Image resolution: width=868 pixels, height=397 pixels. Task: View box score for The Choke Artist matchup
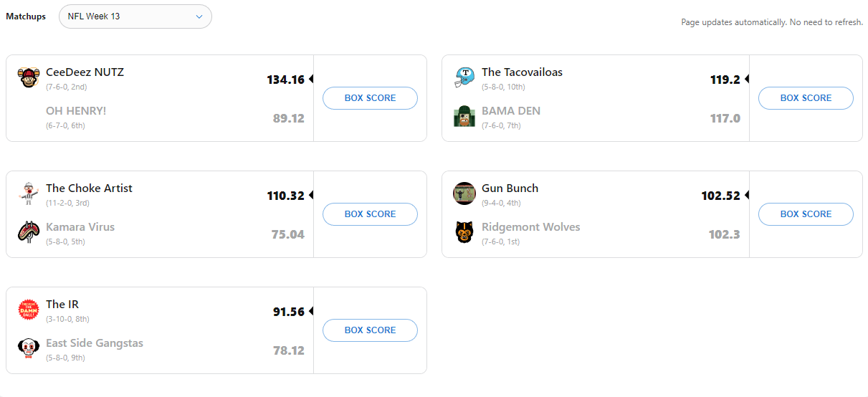(x=370, y=214)
